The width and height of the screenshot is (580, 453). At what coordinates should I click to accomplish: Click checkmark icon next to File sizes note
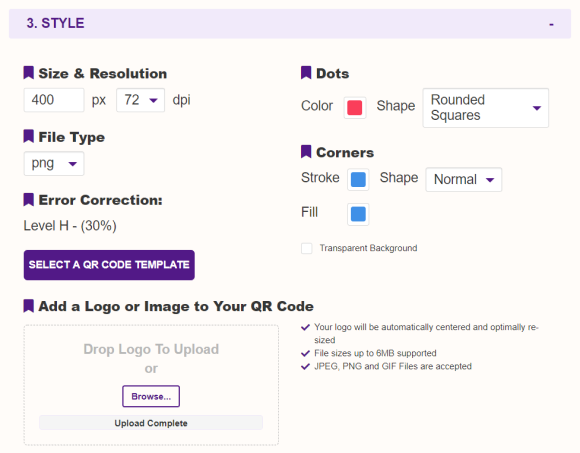pos(305,354)
